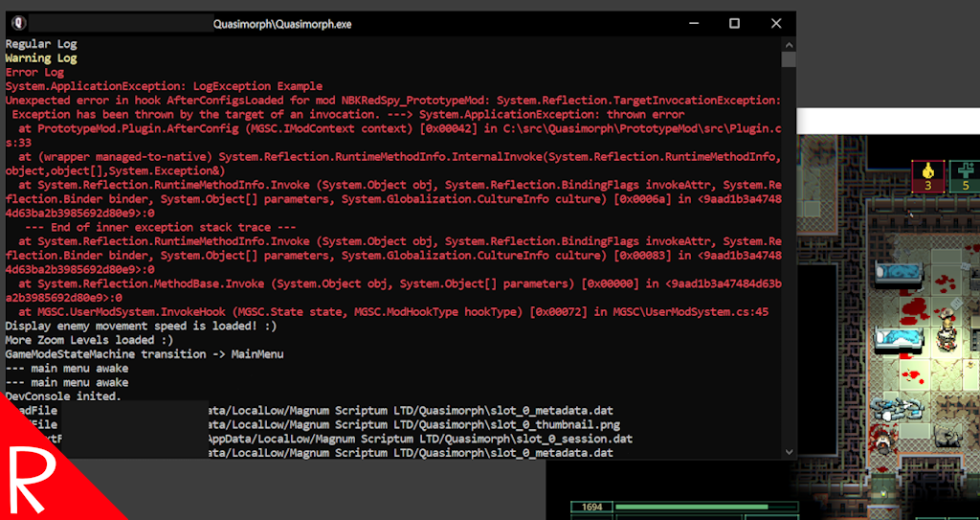Click the 1694 health value box

(591, 507)
